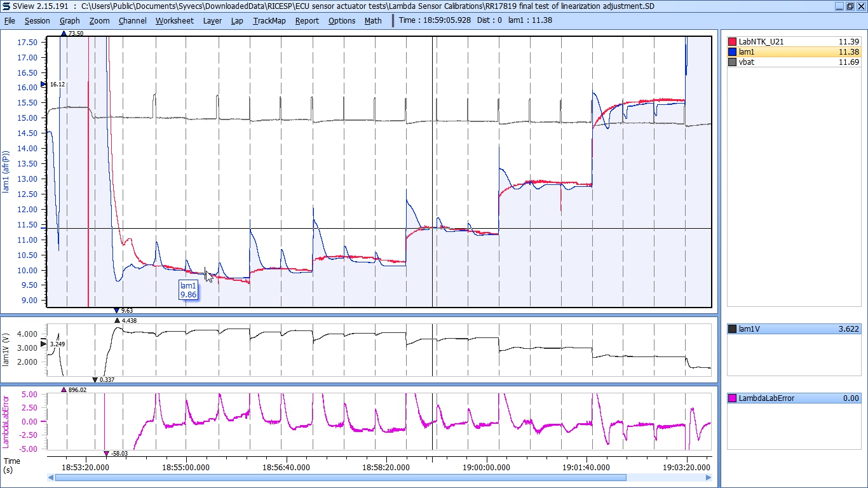Click the Time (s) axis label

(12, 465)
